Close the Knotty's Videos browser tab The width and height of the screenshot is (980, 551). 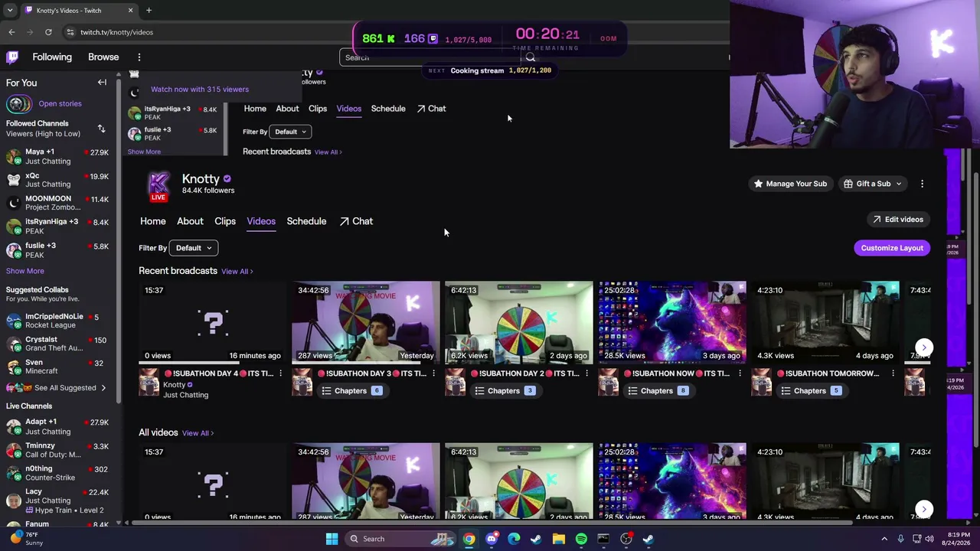tap(130, 11)
